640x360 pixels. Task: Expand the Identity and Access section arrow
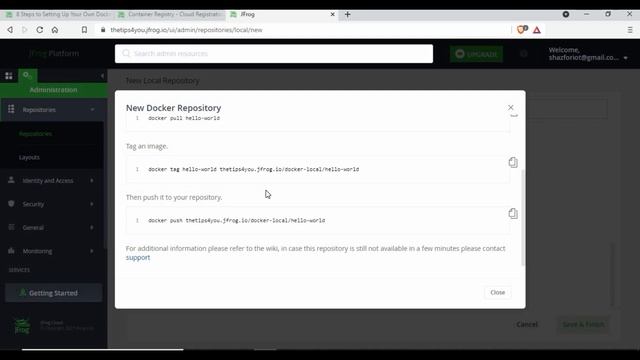pyautogui.click(x=91, y=180)
